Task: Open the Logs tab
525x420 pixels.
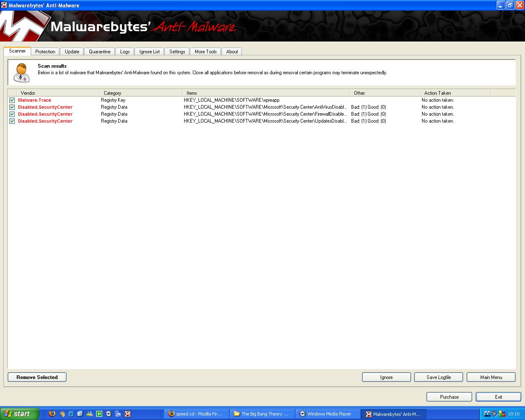Action: click(x=125, y=52)
